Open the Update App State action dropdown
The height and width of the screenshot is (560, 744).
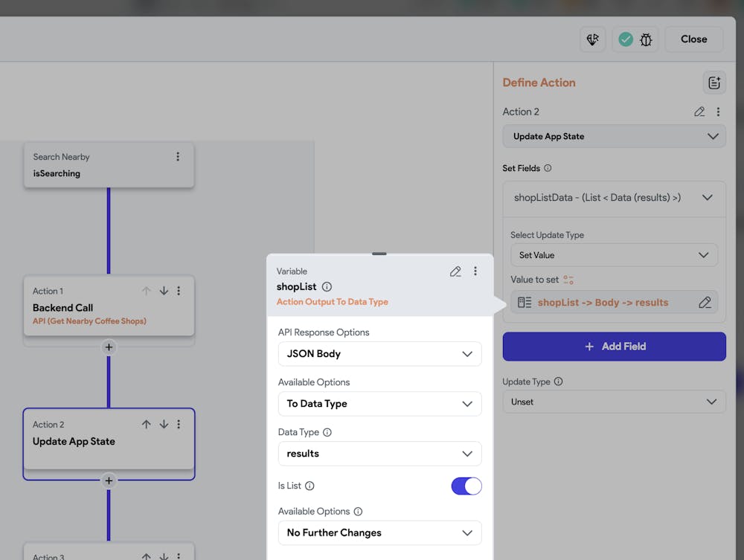click(614, 136)
